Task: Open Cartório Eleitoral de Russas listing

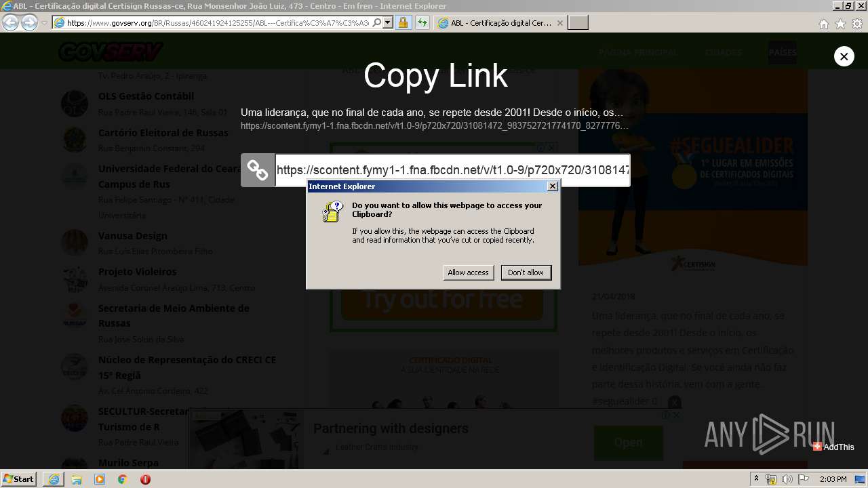Action: [163, 133]
